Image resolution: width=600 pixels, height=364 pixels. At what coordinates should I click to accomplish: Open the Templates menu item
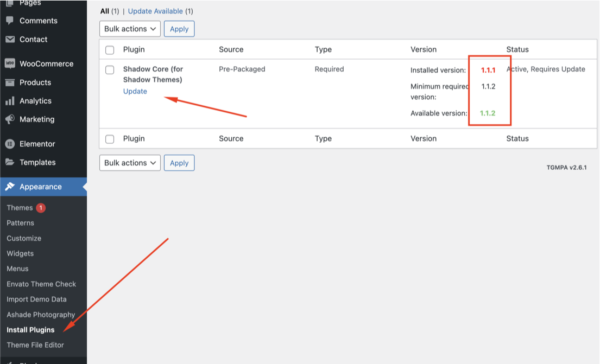coord(37,162)
